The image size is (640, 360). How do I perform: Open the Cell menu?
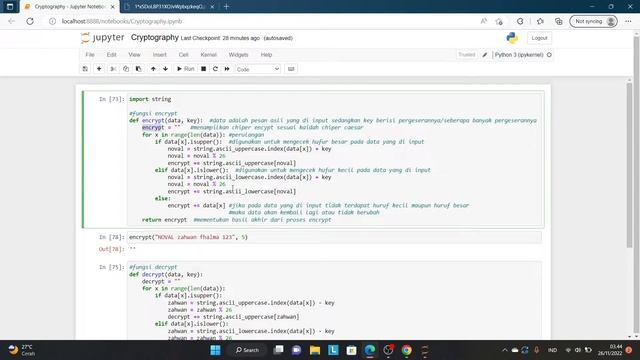(183, 55)
